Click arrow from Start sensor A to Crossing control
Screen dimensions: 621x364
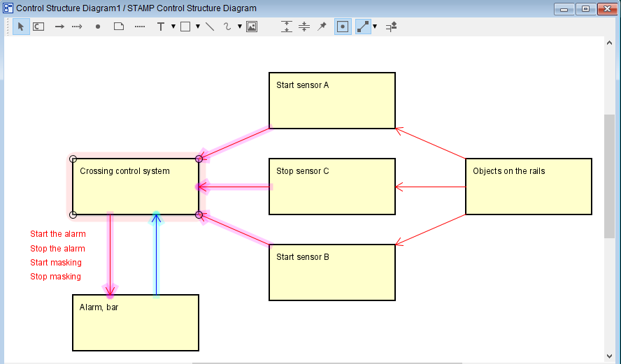coord(234,143)
